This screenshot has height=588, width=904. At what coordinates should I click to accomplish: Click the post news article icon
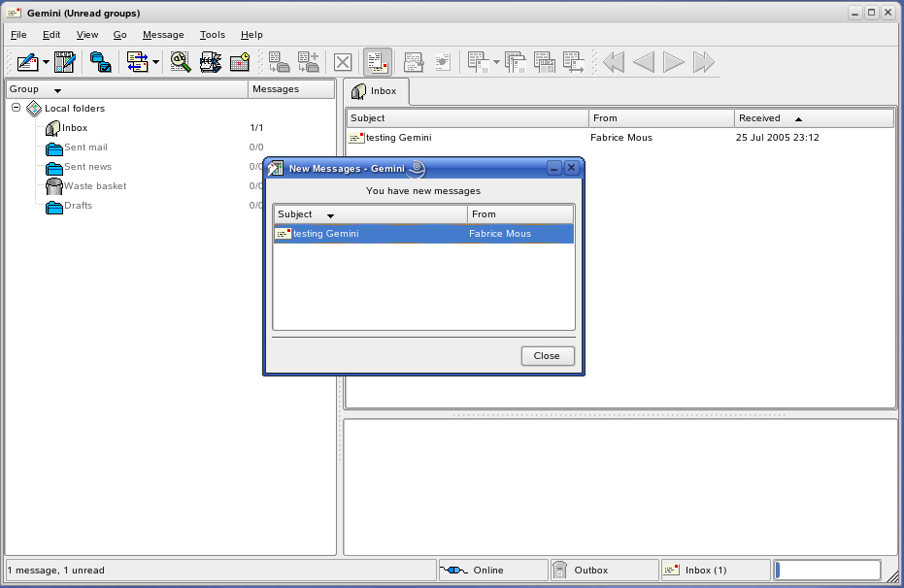pos(64,62)
